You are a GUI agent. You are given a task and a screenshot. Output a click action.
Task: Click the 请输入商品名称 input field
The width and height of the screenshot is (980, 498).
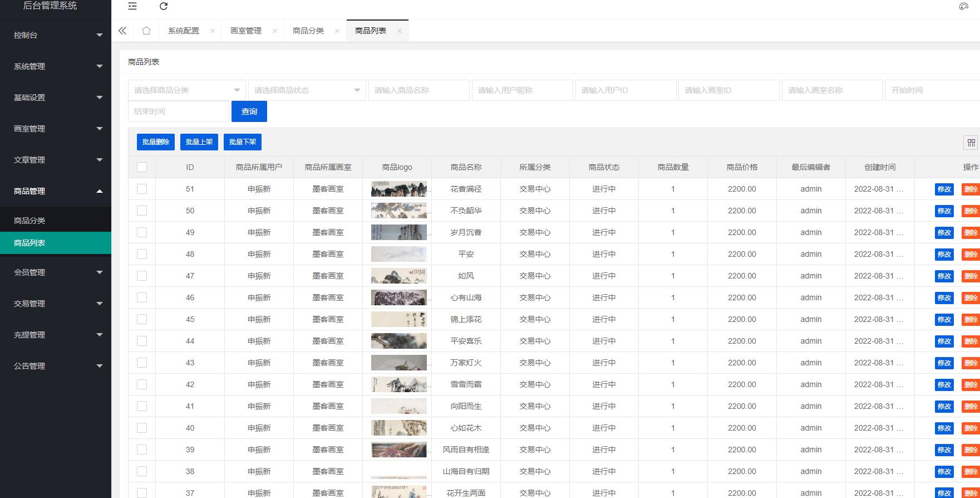(x=418, y=90)
